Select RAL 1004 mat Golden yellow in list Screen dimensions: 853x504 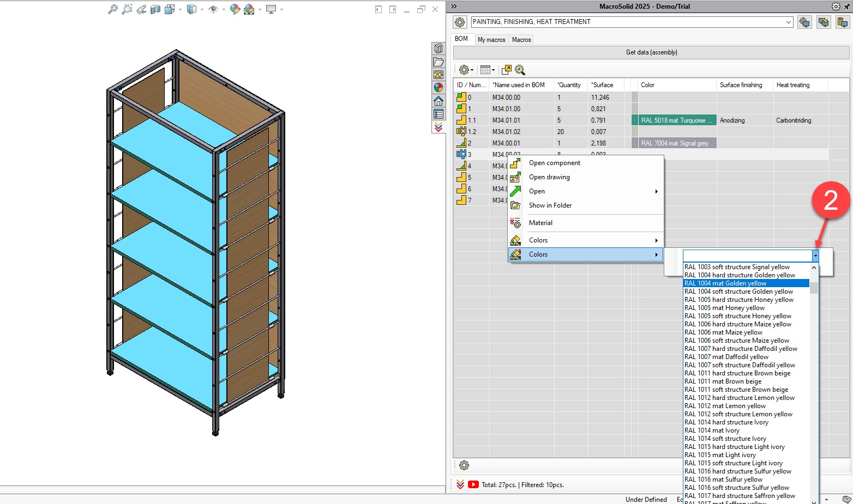(x=746, y=283)
